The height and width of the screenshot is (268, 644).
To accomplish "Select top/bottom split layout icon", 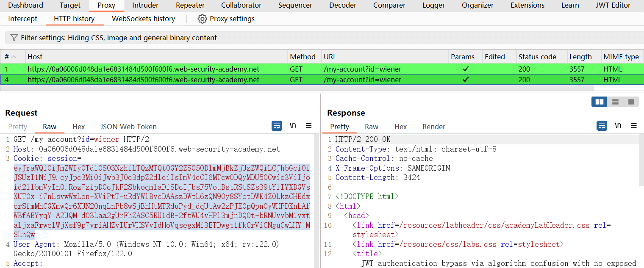I will (x=615, y=102).
